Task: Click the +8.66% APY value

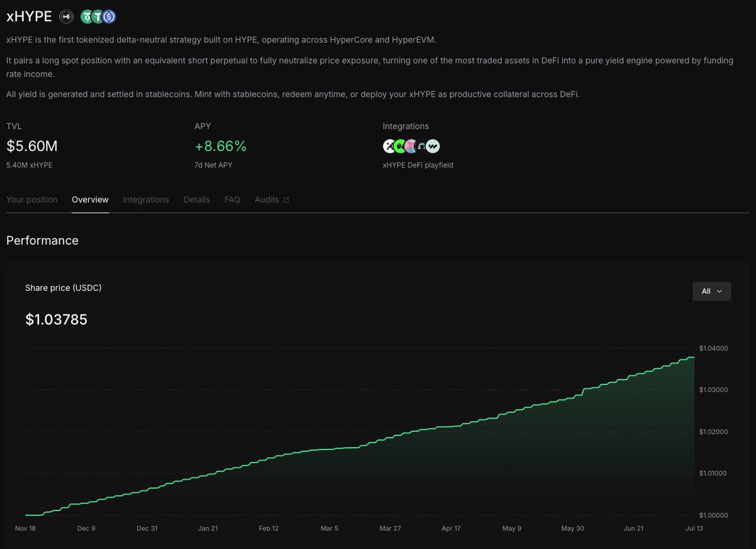Action: 220,146
